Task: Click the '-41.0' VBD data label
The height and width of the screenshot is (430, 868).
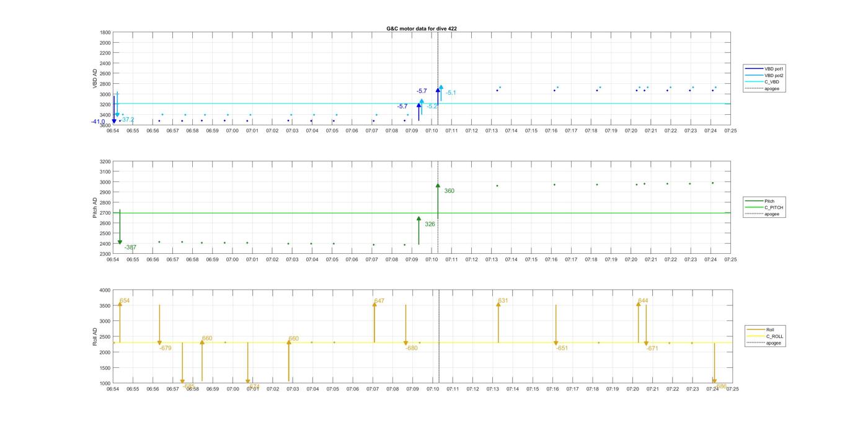Action: pyautogui.click(x=98, y=122)
